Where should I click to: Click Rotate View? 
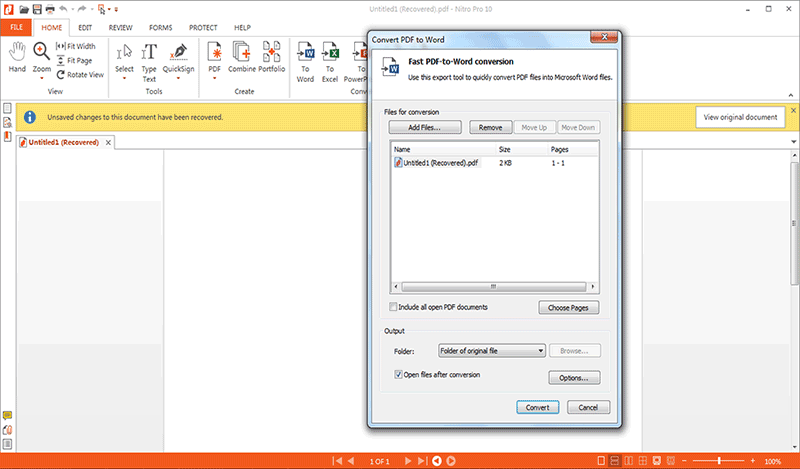(x=80, y=75)
